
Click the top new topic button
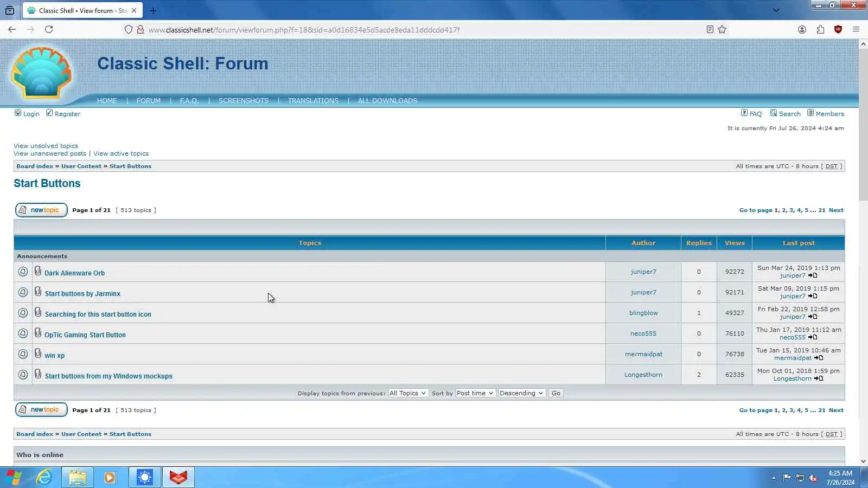click(x=41, y=210)
